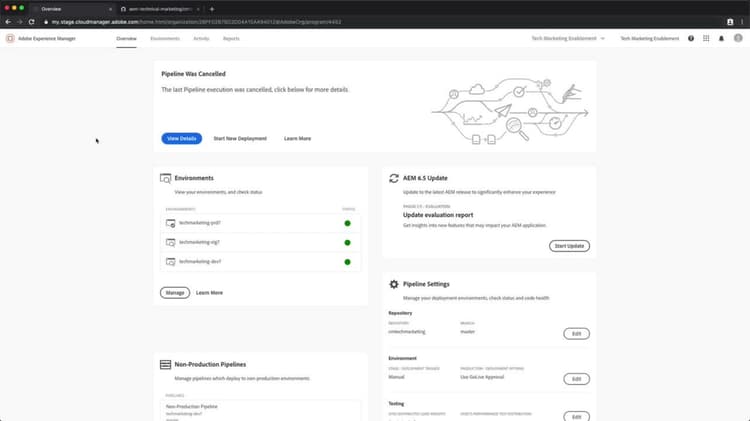The width and height of the screenshot is (750, 421).
Task: Click the AEM 6.5 Update refresh icon
Action: (x=394, y=178)
